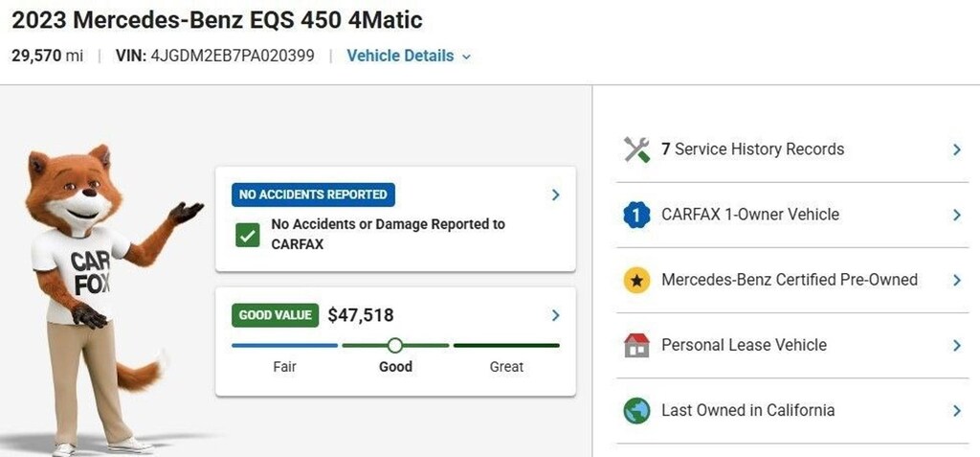The width and height of the screenshot is (980, 457).
Task: Click the 'Good' value label
Action: pos(395,367)
